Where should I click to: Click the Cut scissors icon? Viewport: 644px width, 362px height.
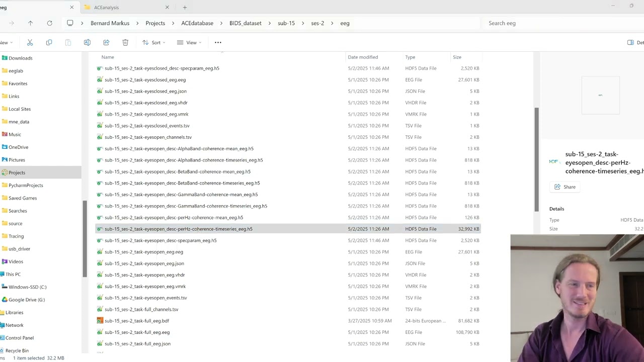[30, 43]
